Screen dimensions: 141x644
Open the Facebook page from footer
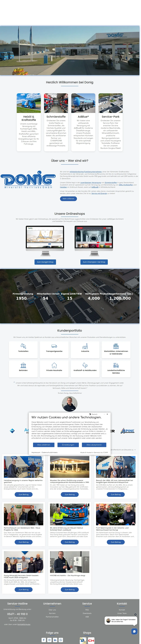tap(44, 640)
